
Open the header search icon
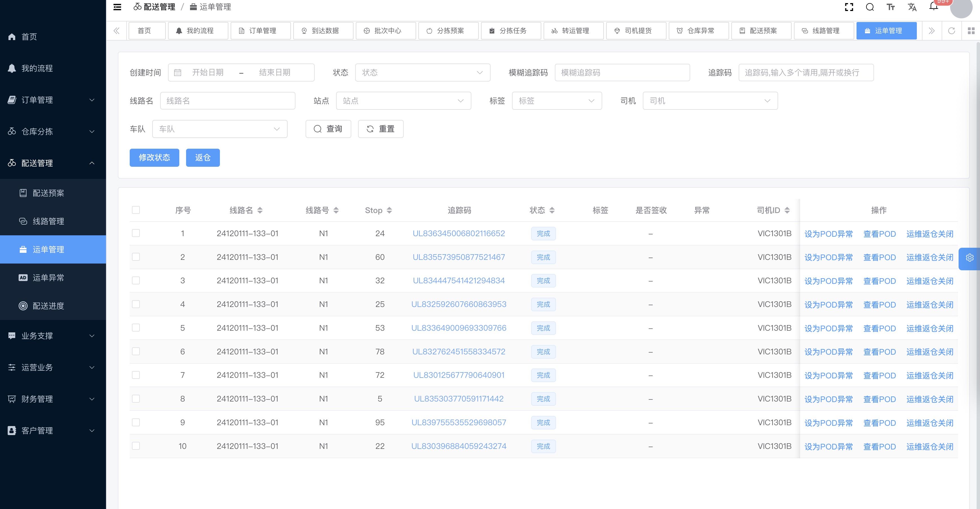click(x=870, y=7)
